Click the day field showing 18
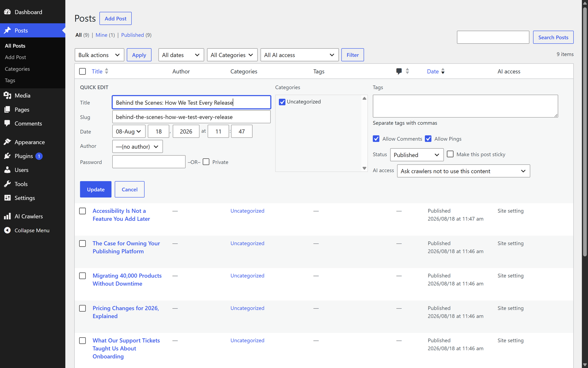Viewport: 588px width, 368px height. (159, 131)
